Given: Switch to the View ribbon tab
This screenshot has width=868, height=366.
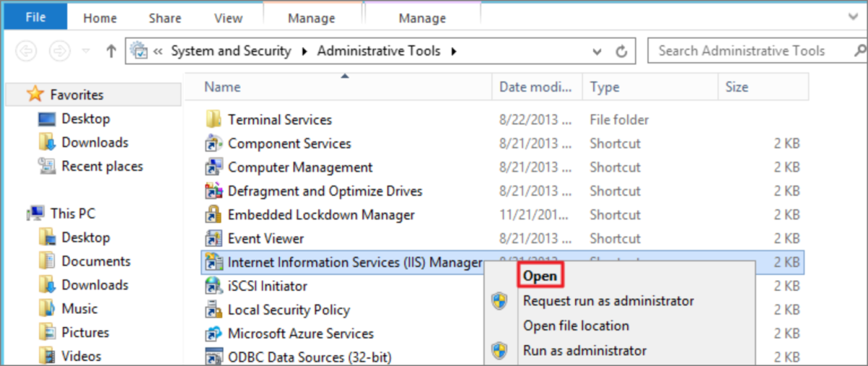Looking at the screenshot, I should [x=229, y=18].
